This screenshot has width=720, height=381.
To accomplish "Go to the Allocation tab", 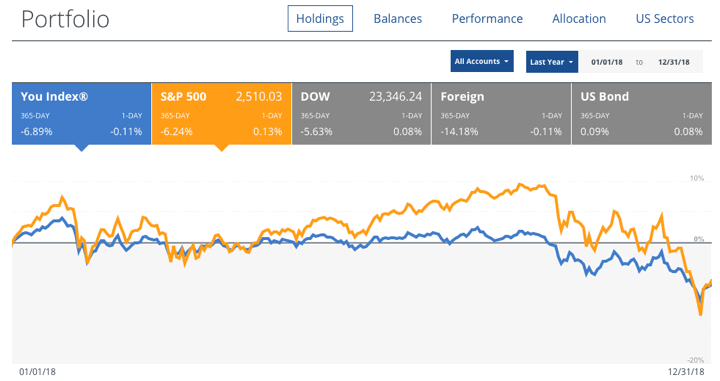I will click(579, 19).
